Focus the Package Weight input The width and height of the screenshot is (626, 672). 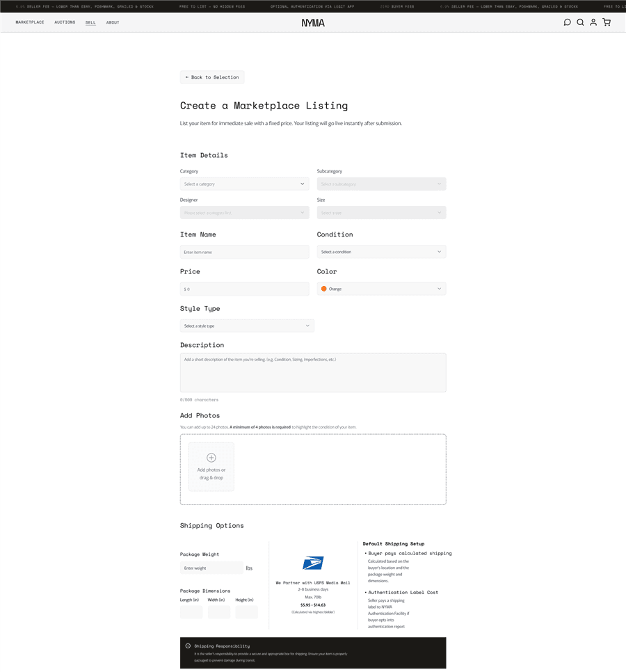(x=211, y=568)
